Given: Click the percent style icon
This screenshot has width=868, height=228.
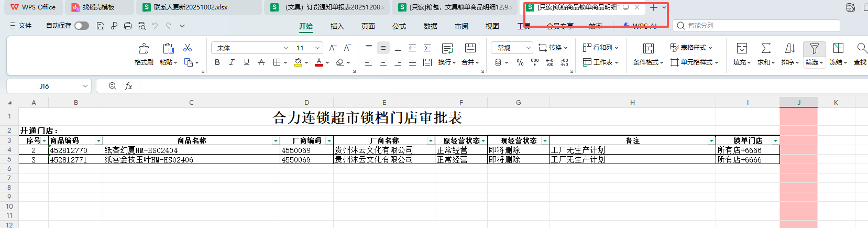Looking at the screenshot, I should coord(520,62).
